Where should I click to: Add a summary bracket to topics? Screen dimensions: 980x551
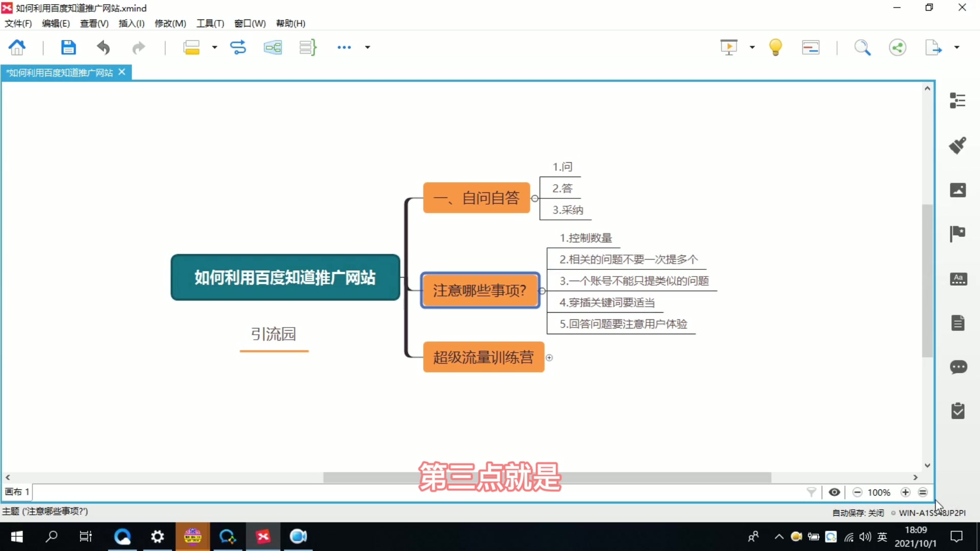pyautogui.click(x=308, y=47)
